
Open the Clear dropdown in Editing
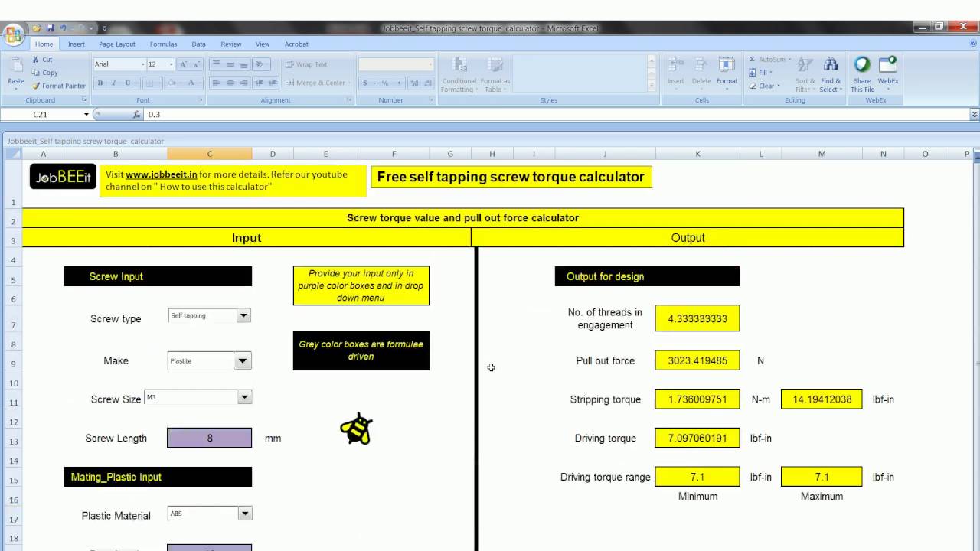(x=765, y=86)
